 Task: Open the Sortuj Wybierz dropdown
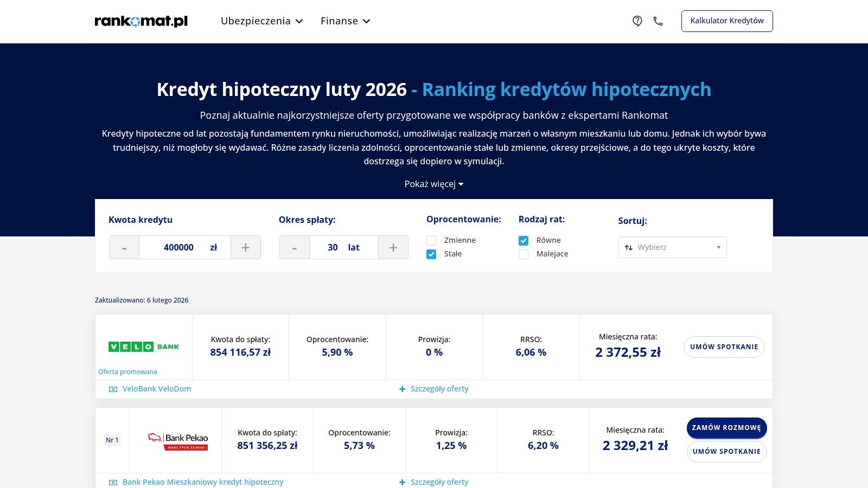click(673, 247)
